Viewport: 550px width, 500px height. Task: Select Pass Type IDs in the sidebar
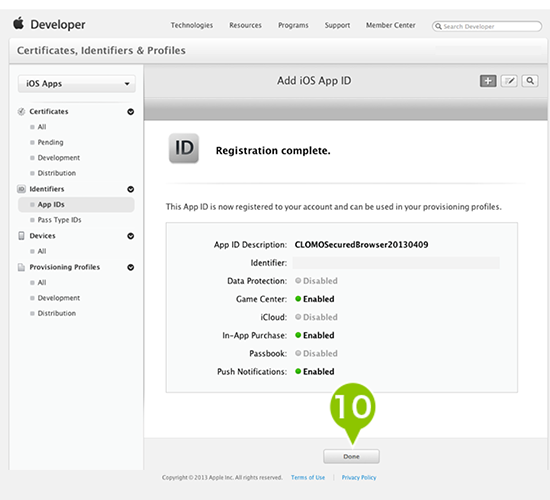59,220
